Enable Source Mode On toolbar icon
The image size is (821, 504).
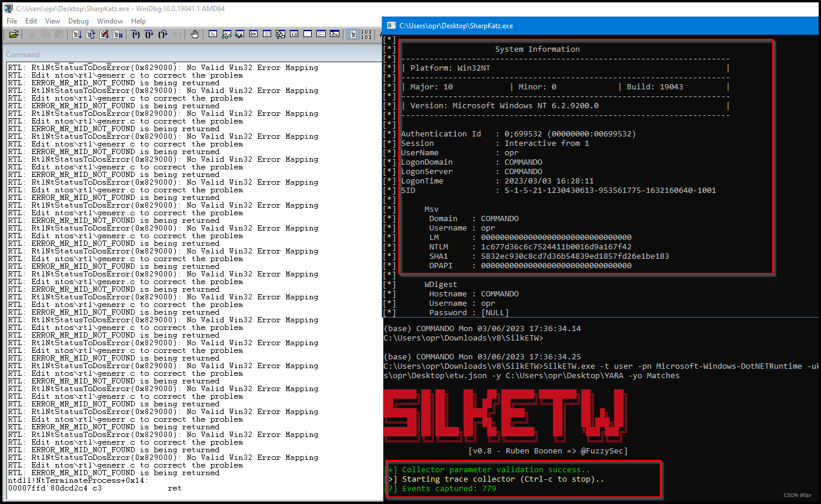[x=353, y=34]
